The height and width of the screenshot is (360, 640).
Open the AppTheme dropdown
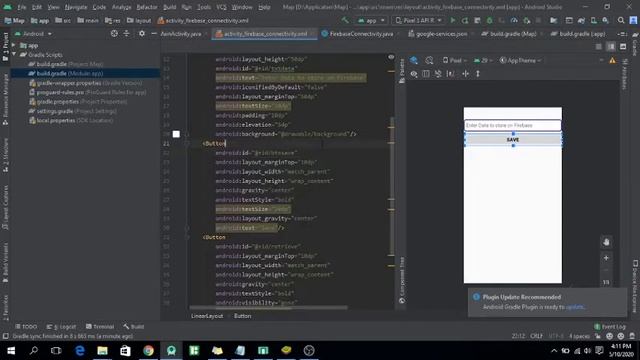coord(520,60)
